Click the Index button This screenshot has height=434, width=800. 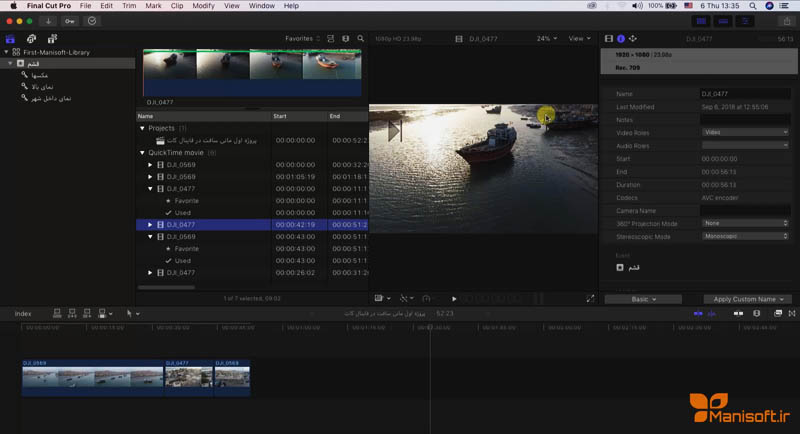pyautogui.click(x=23, y=314)
